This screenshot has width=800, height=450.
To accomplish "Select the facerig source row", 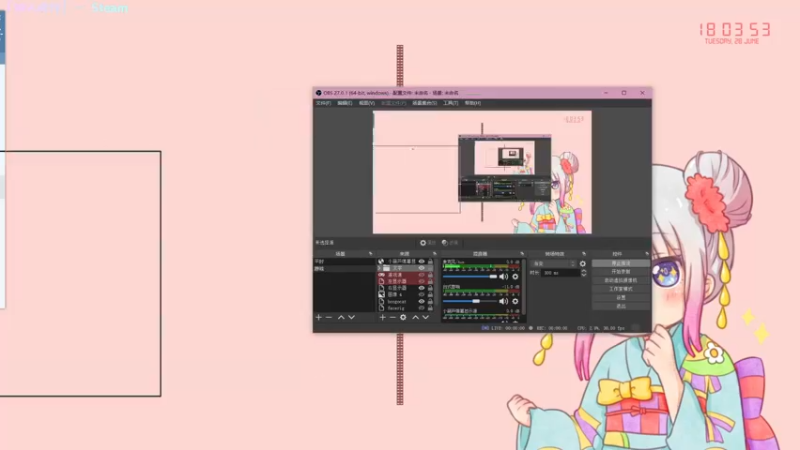I will click(406, 308).
